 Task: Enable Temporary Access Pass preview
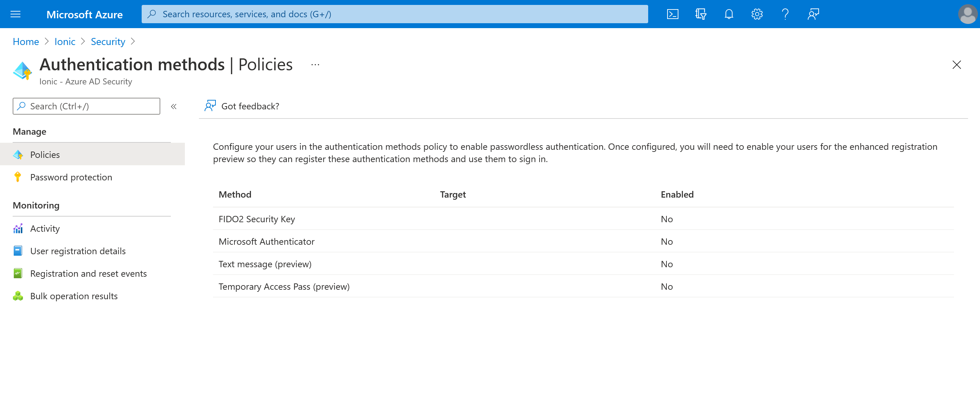284,286
